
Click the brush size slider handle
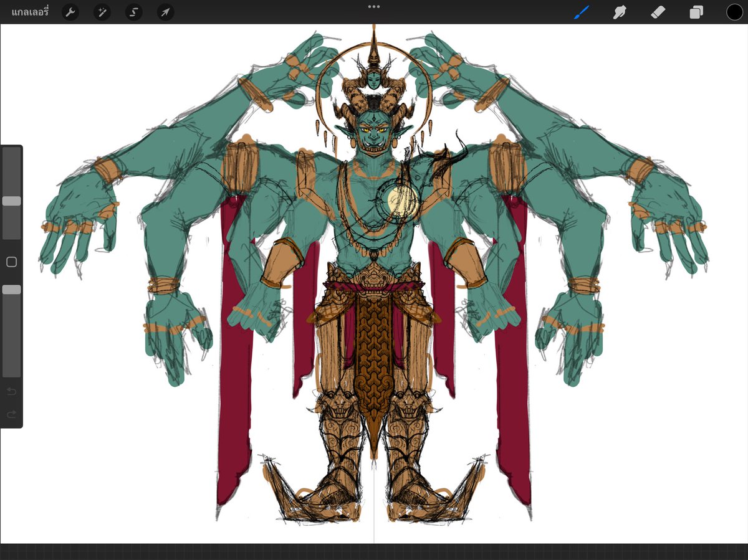pos(11,201)
